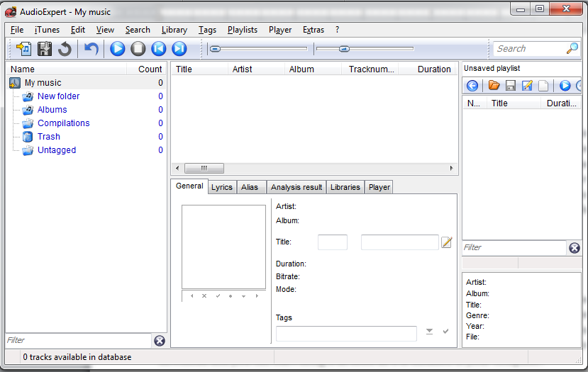Click the save database floppy icon
Image resolution: width=588 pixels, height=372 pixels.
[45, 49]
